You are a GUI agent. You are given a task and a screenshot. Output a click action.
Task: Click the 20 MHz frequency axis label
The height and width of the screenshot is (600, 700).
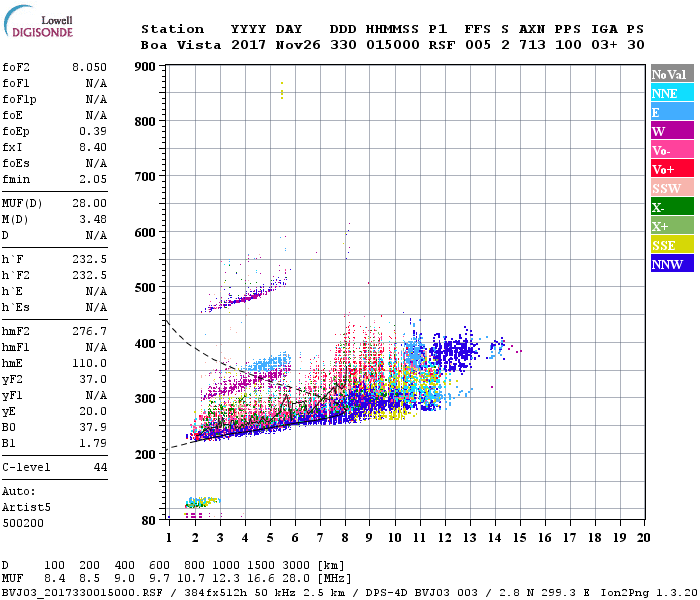coord(643,538)
